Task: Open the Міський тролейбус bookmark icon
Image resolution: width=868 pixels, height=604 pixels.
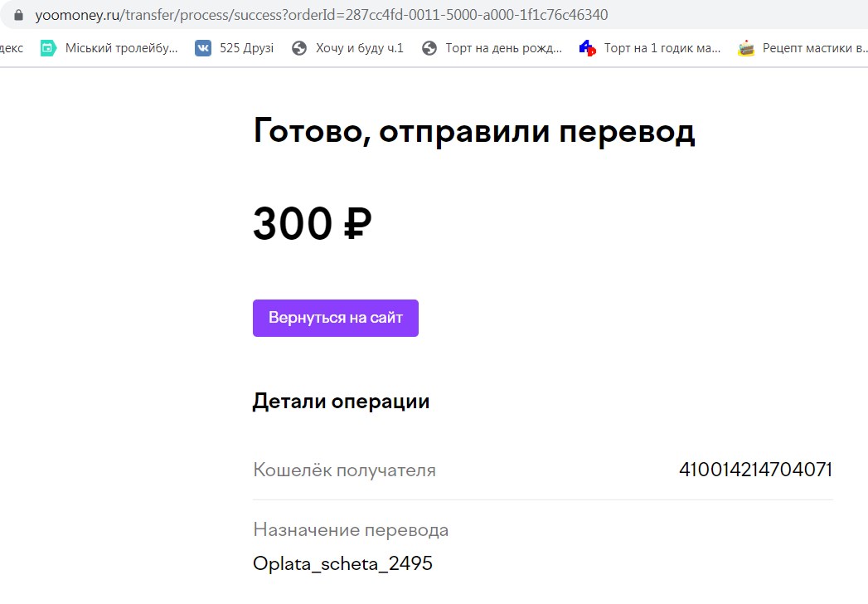Action: (48, 48)
